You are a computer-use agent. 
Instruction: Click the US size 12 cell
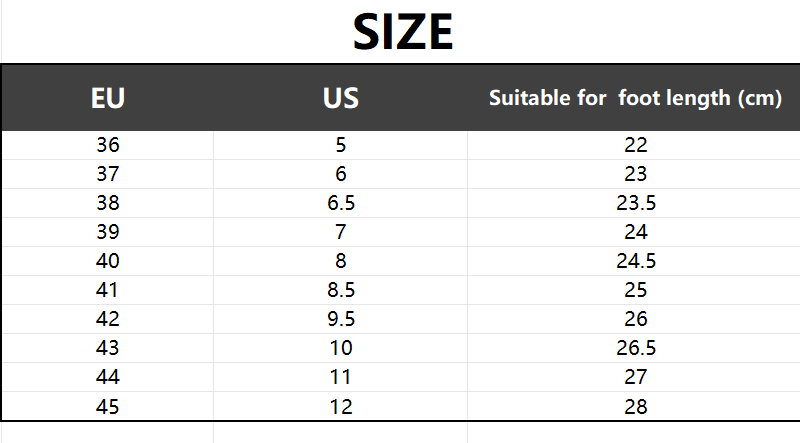(x=341, y=407)
